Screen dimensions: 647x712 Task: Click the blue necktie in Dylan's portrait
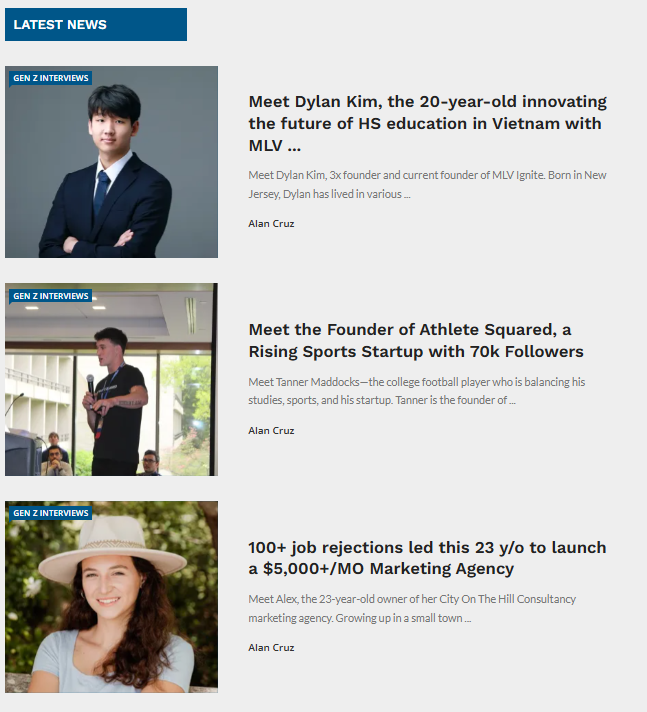[x=101, y=193]
